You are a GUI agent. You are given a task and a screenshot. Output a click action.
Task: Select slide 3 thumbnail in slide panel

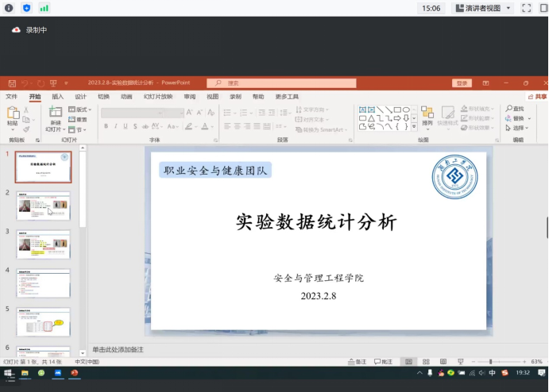pyautogui.click(x=43, y=244)
